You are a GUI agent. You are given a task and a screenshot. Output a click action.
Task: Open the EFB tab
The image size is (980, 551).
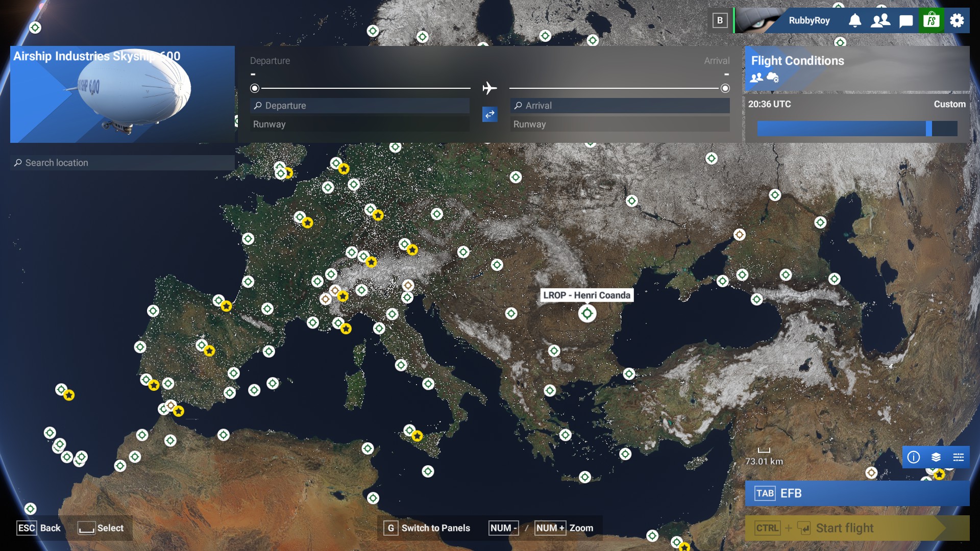coord(856,493)
